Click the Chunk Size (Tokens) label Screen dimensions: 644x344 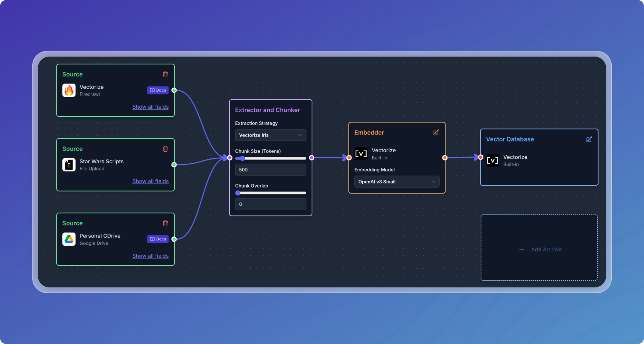pyautogui.click(x=258, y=151)
